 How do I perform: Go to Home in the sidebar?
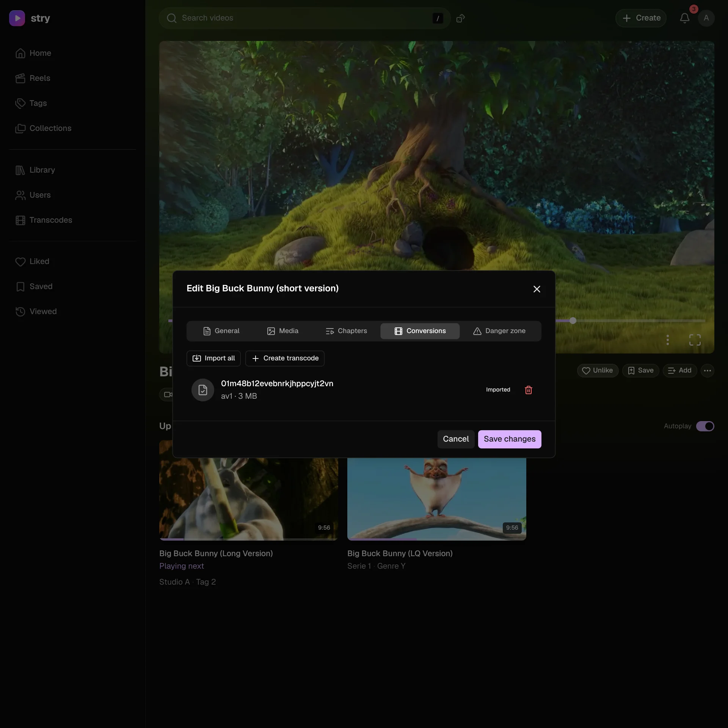[72, 53]
